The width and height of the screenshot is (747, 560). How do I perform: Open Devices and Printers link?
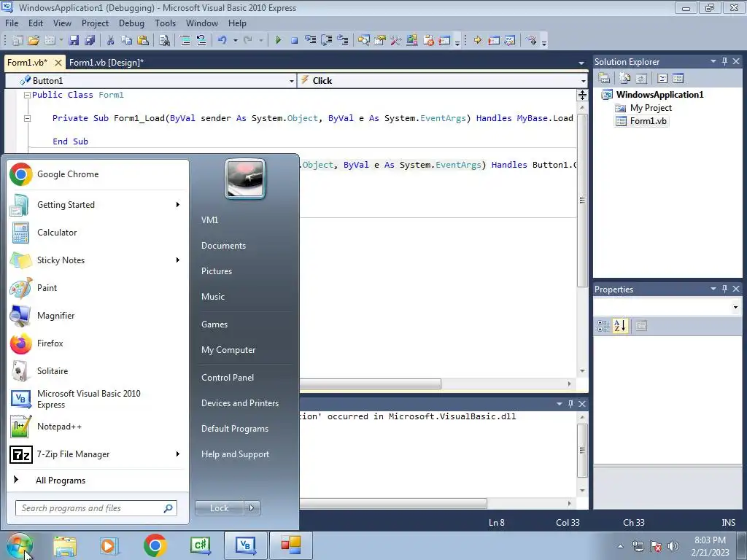point(239,403)
